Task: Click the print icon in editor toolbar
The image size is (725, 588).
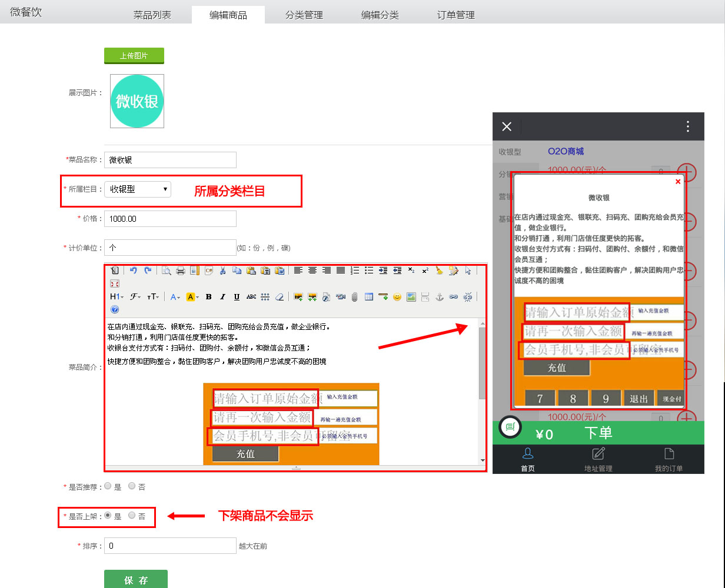Action: [x=181, y=270]
